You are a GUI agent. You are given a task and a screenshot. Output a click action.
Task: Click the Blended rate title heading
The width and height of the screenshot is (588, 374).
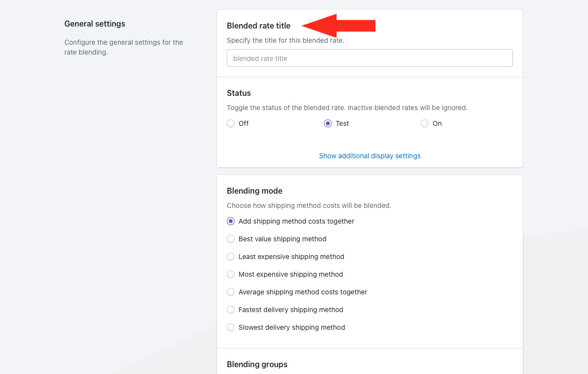[259, 26]
